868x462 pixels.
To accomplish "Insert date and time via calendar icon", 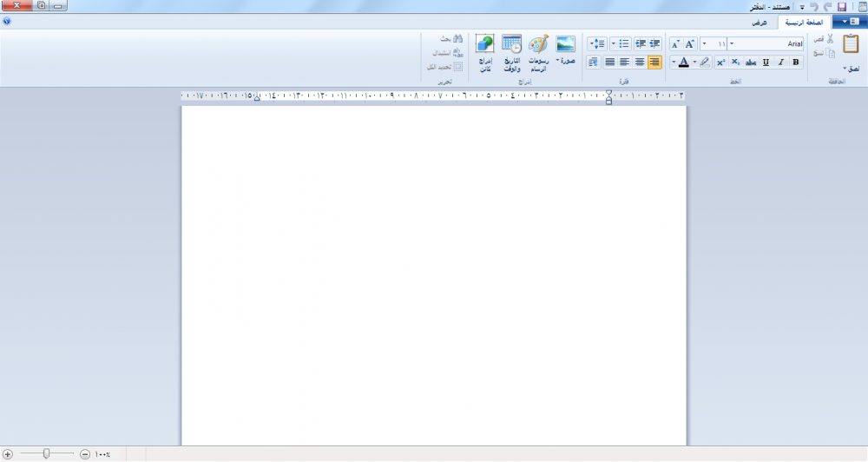I will tap(512, 44).
